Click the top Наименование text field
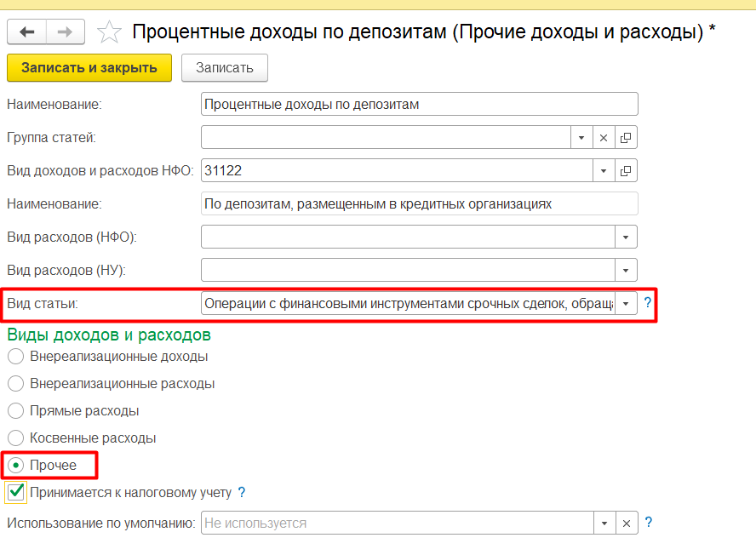The image size is (756, 555). click(x=419, y=104)
